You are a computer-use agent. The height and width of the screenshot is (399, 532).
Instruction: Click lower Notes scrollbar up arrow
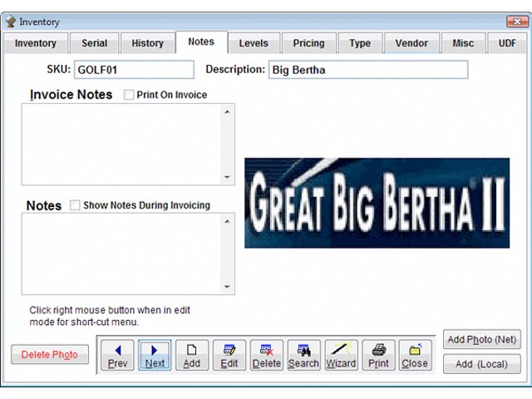pos(227,221)
